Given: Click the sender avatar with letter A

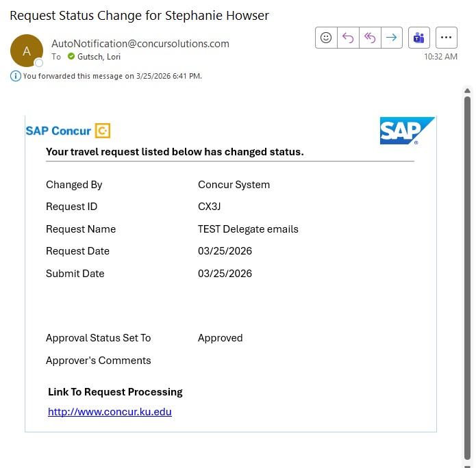Looking at the screenshot, I should click(27, 51).
